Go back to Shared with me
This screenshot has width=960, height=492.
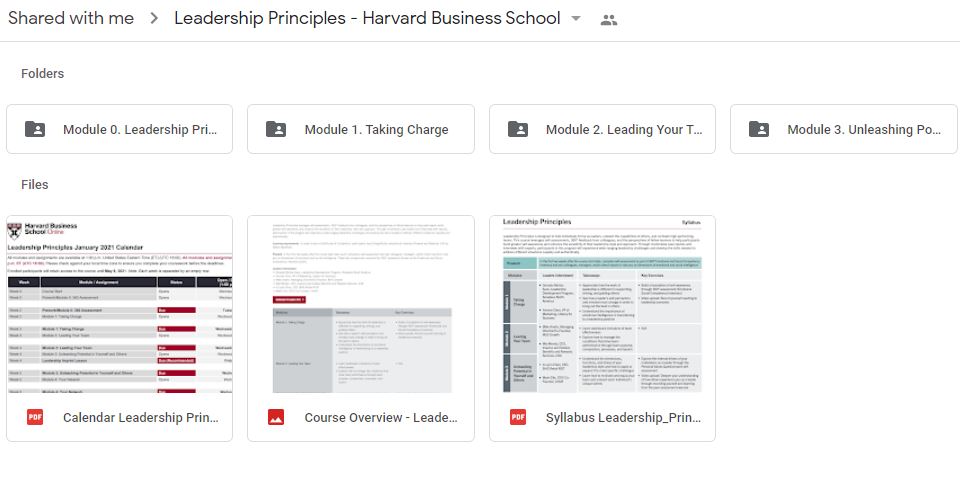pyautogui.click(x=70, y=18)
